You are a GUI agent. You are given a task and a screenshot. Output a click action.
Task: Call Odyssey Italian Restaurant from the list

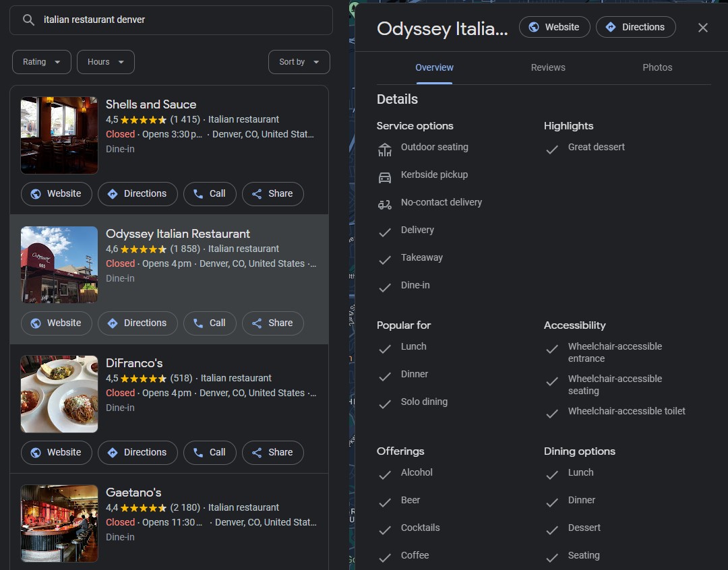[210, 323]
